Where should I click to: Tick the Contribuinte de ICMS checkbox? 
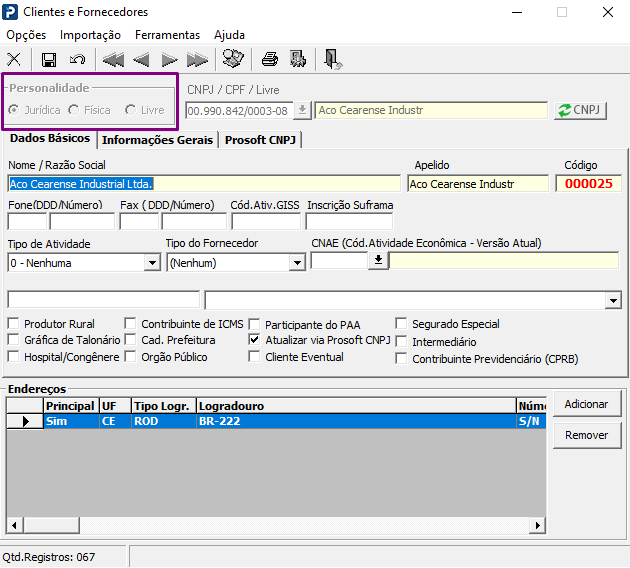coord(130,323)
